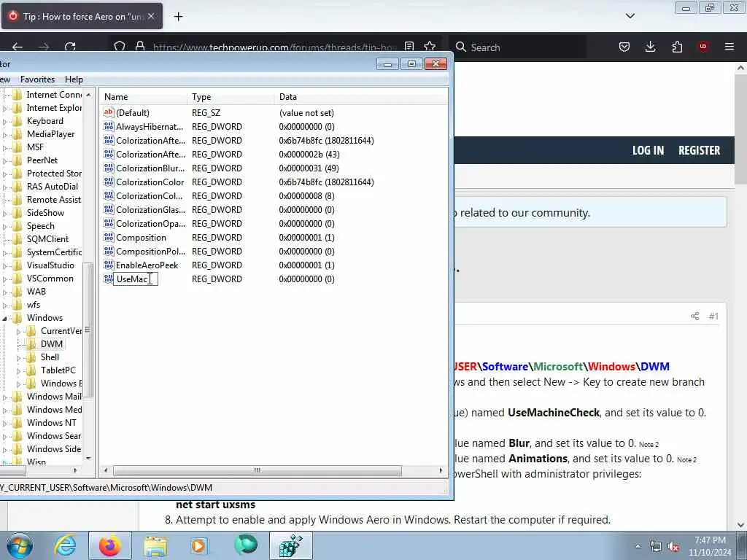This screenshot has width=747, height=560.
Task: Click the Firefox taskbar icon
Action: click(109, 545)
